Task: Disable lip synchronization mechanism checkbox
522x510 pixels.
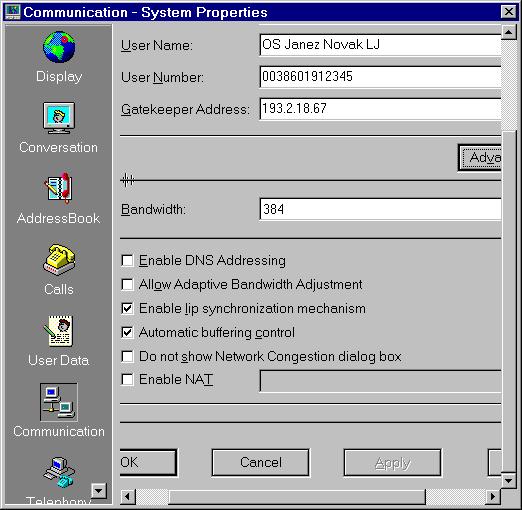Action: coord(127,308)
